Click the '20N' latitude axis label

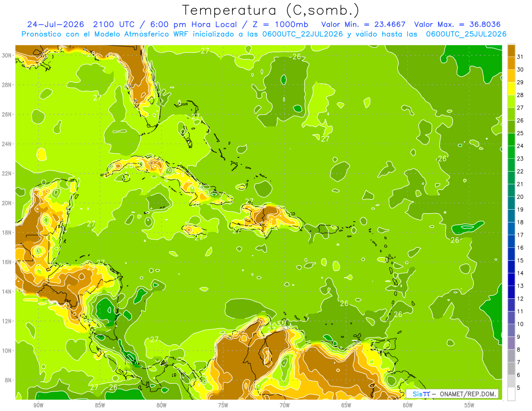coord(8,203)
